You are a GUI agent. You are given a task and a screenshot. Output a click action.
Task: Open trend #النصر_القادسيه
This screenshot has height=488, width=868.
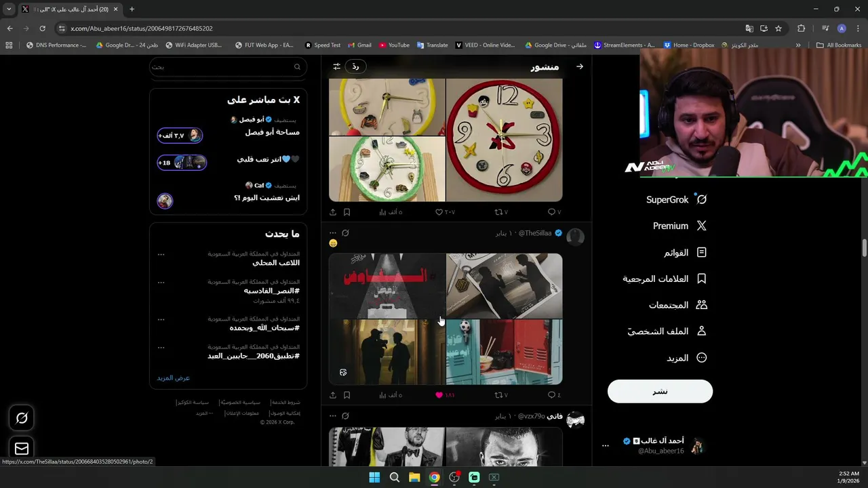coord(272,291)
